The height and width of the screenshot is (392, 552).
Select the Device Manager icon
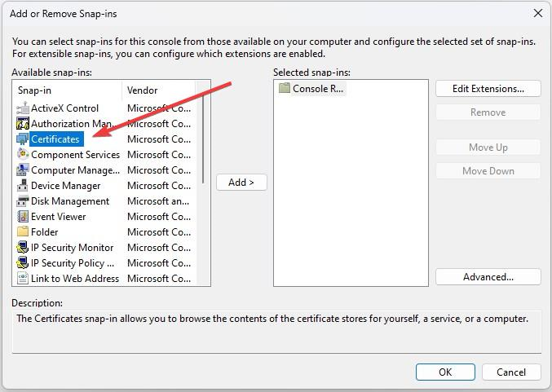pos(23,186)
